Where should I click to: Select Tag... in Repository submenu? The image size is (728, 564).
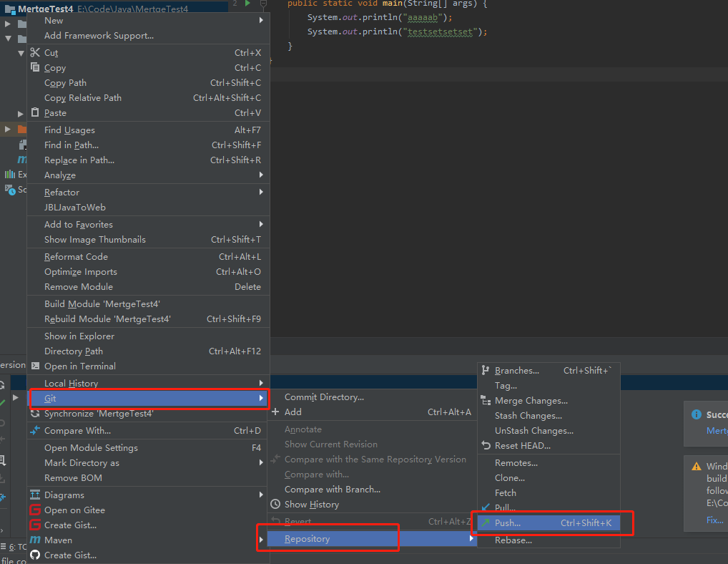click(x=549, y=386)
